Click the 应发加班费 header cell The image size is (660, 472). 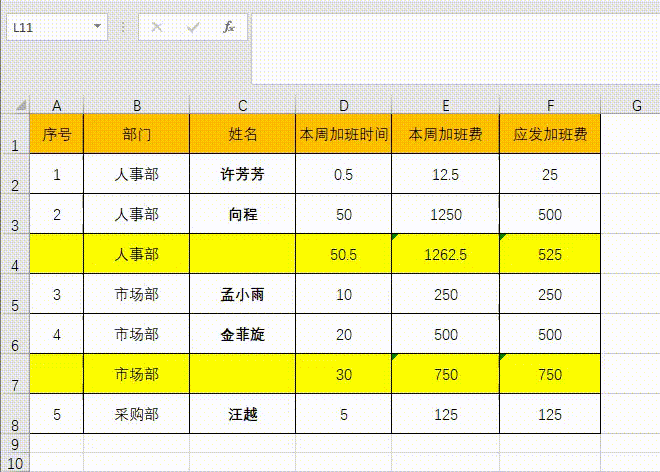tap(550, 134)
